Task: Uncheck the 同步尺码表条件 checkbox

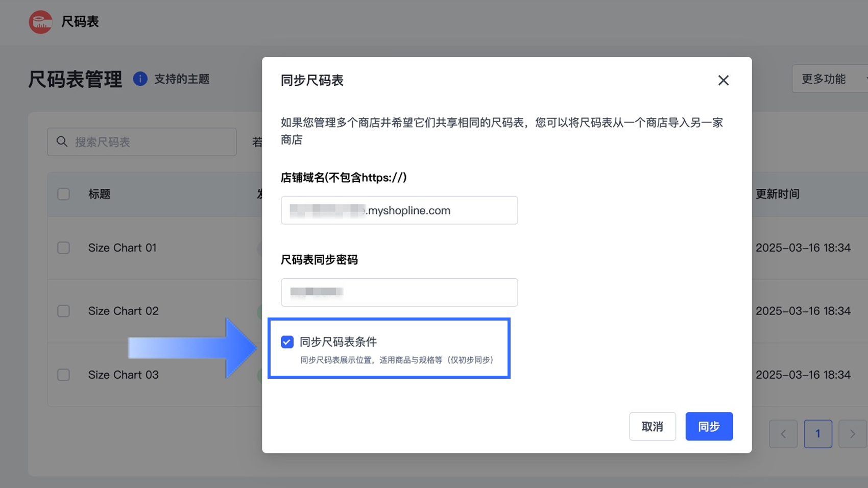Action: coord(287,342)
